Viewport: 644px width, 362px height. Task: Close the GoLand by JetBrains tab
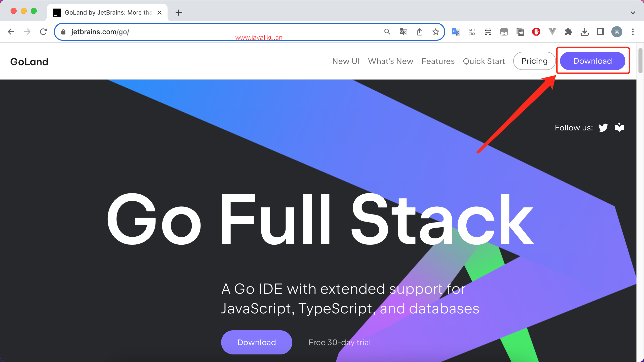159,13
